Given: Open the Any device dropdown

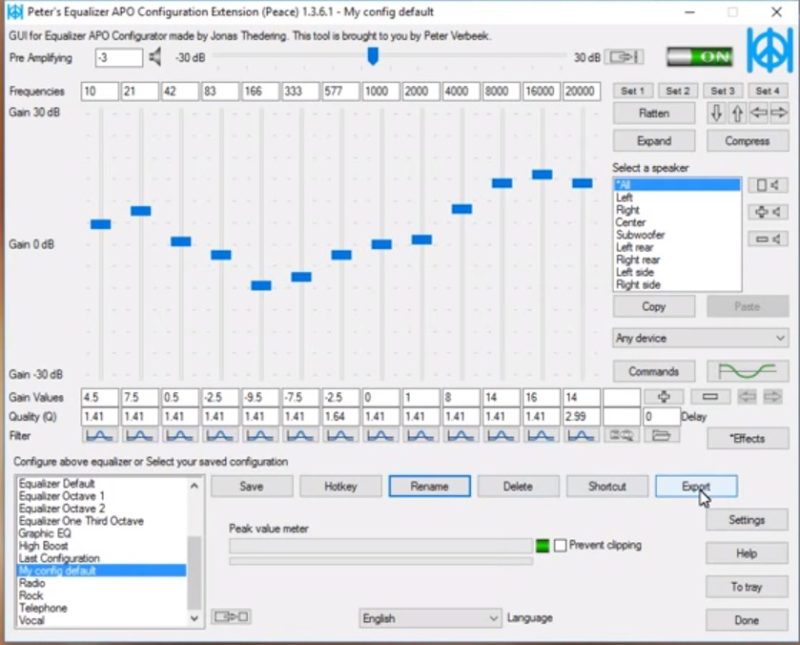Looking at the screenshot, I should (x=700, y=338).
